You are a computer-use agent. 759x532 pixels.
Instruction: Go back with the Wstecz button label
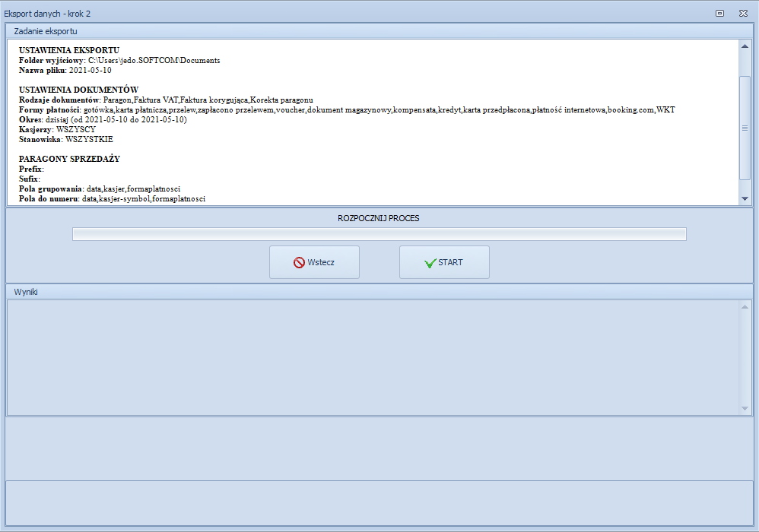[x=321, y=263]
